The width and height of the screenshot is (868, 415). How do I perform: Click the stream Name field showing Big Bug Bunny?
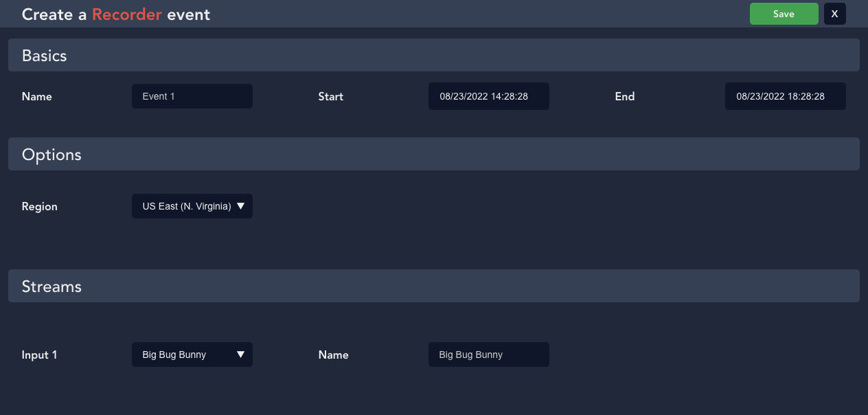coord(488,355)
